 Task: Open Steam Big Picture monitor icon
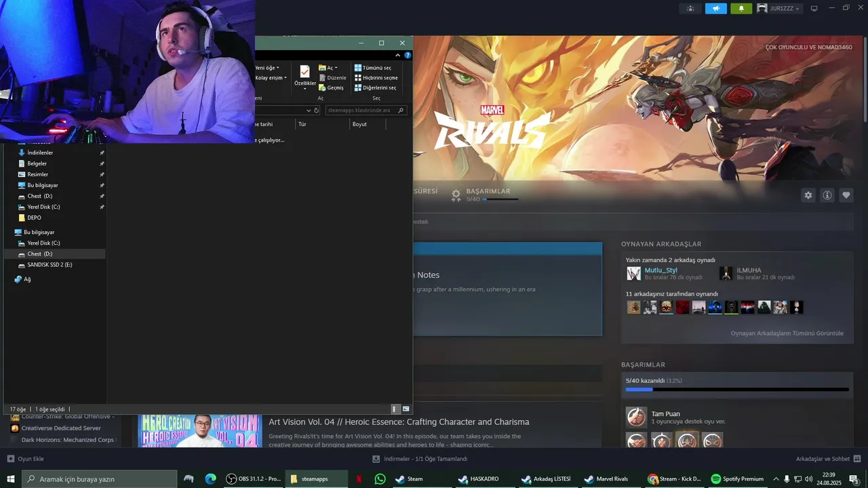(x=814, y=8)
